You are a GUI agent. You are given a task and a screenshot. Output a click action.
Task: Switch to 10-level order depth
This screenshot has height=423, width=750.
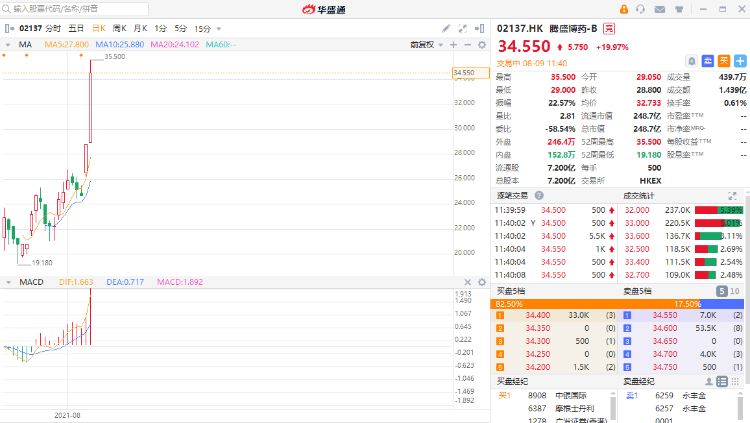tap(736, 291)
